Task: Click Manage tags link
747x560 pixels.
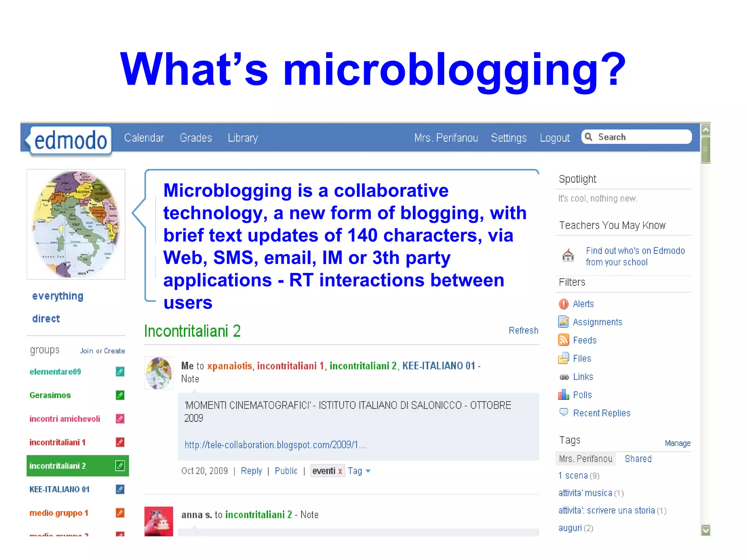Action: coord(678,443)
